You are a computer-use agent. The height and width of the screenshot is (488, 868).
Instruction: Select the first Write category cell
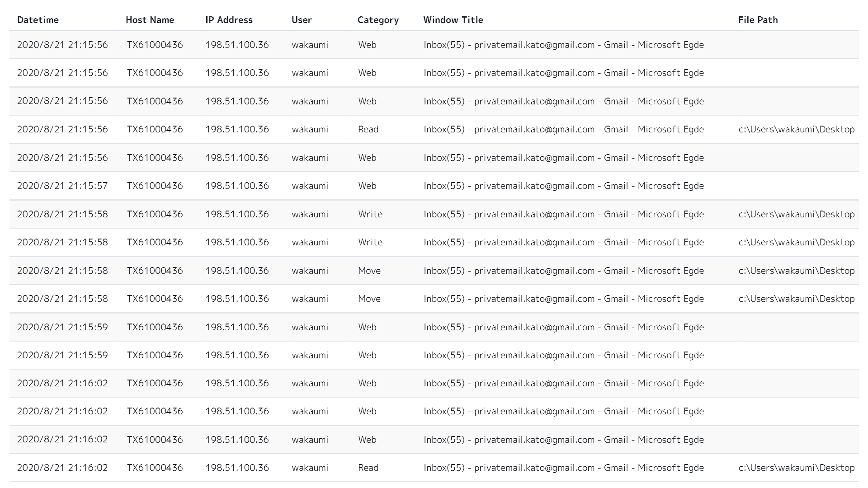(370, 214)
